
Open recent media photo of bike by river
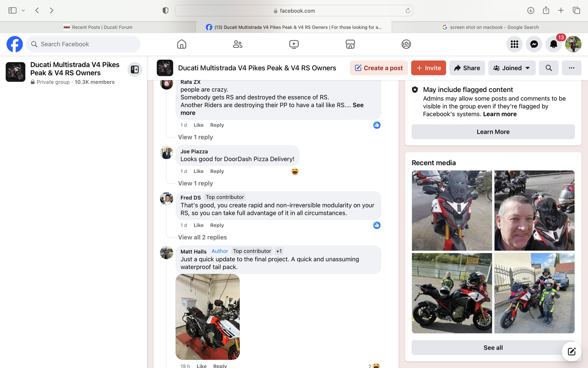(x=452, y=293)
